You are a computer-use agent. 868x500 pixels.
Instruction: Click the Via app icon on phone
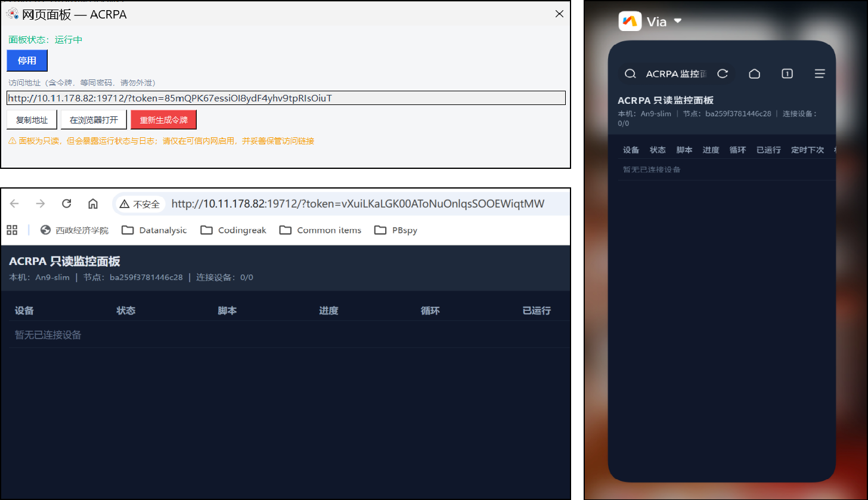click(630, 21)
